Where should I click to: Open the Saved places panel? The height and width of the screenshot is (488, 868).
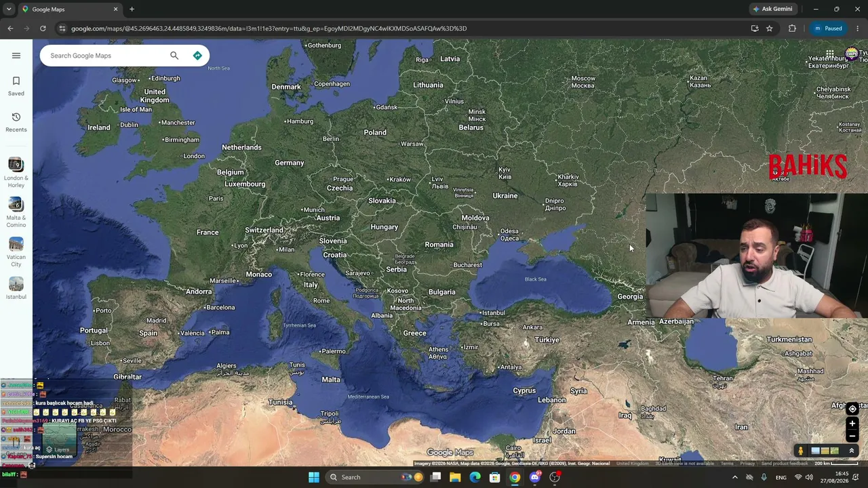(x=16, y=86)
